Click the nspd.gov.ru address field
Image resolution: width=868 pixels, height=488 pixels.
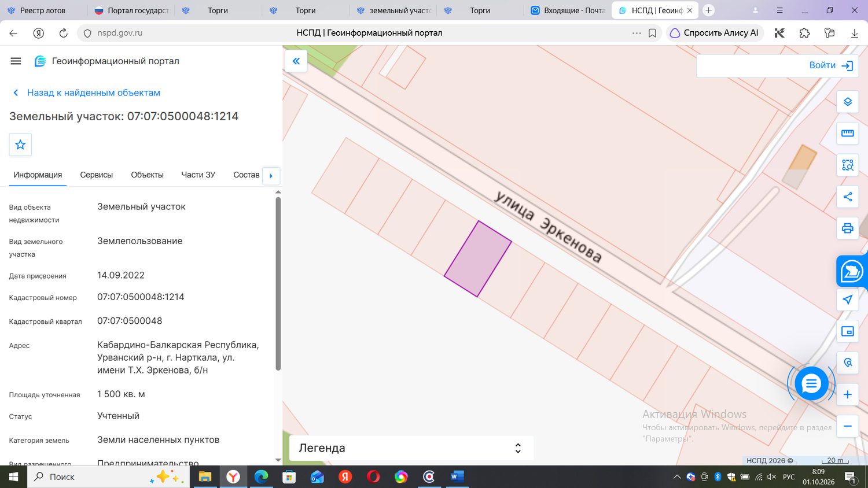click(x=120, y=33)
